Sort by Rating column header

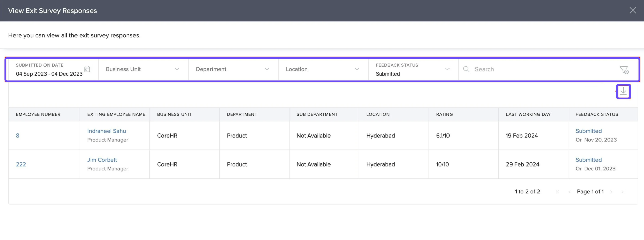[x=444, y=114]
